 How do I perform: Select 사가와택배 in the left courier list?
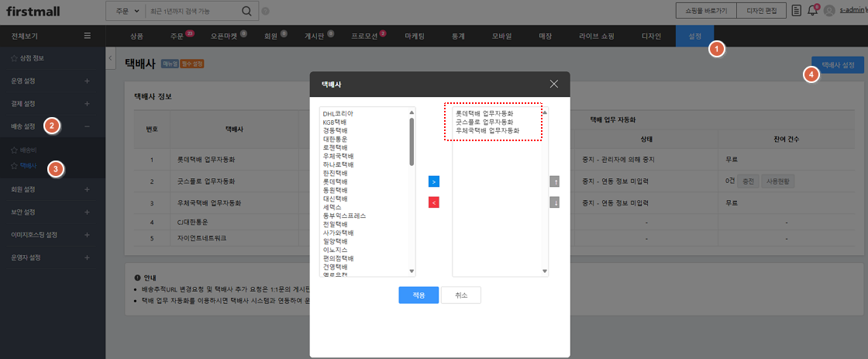(338, 233)
